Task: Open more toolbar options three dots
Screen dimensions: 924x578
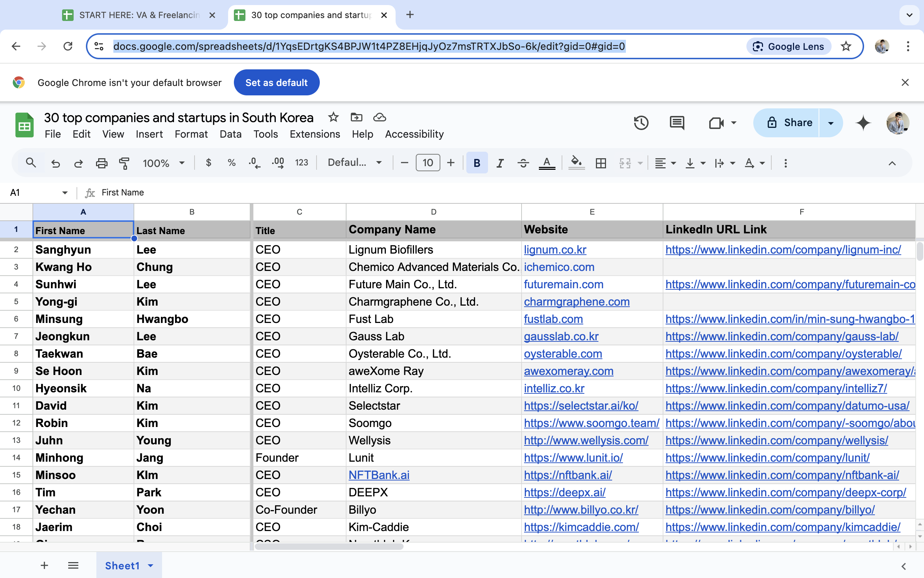Action: pos(785,163)
